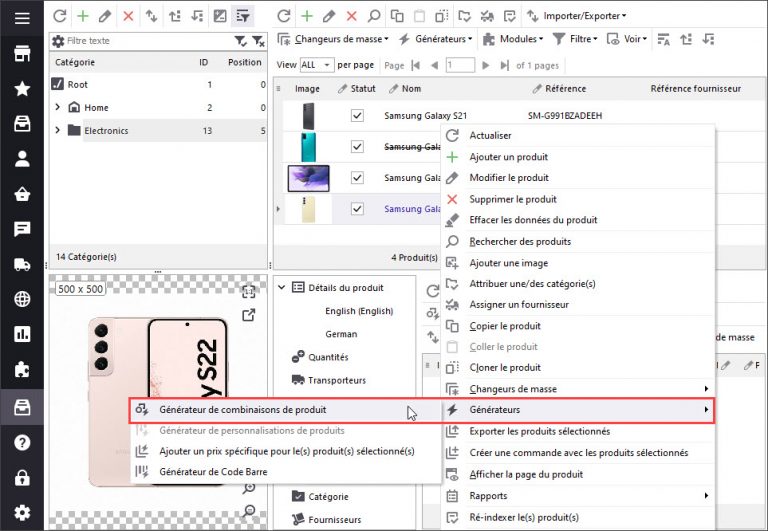768x531 pixels.
Task: Open Importer/Exporter dropdown
Action: [x=576, y=16]
